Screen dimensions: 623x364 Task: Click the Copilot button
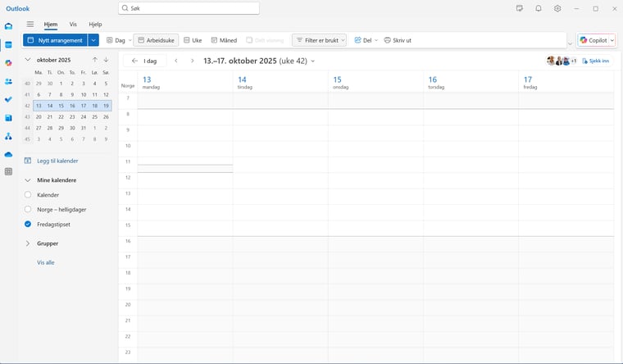coord(593,40)
